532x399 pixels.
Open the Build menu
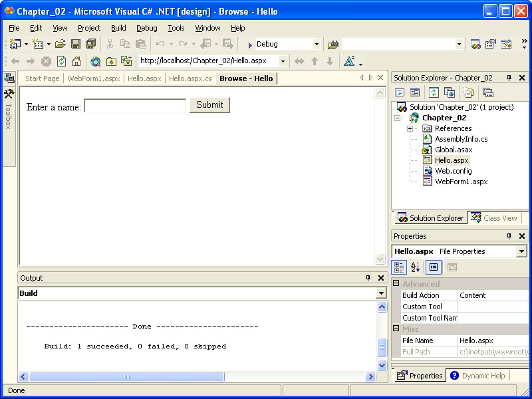coord(118,28)
